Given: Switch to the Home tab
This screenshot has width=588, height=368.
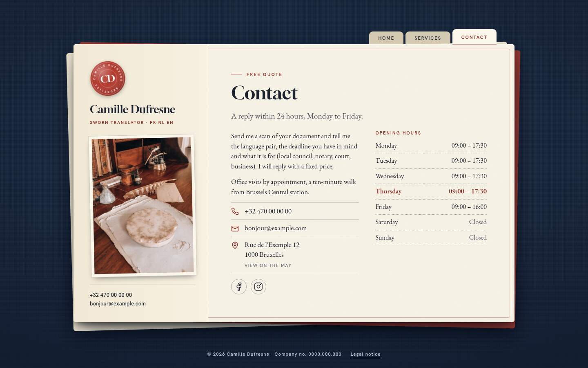Looking at the screenshot, I should click(386, 38).
